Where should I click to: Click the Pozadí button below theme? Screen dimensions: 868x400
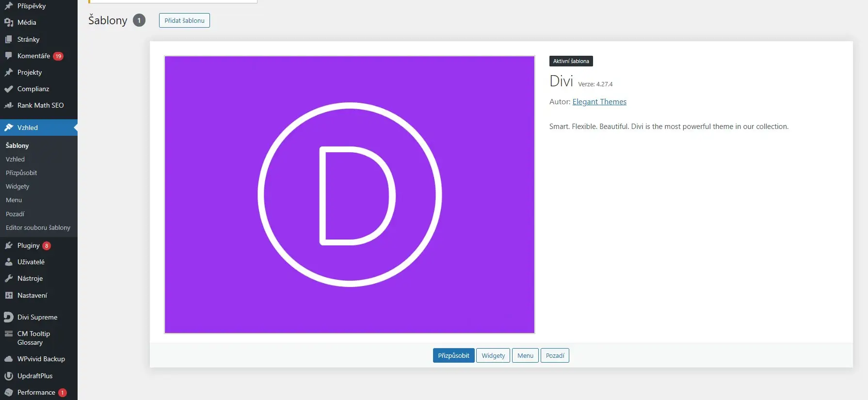click(555, 355)
